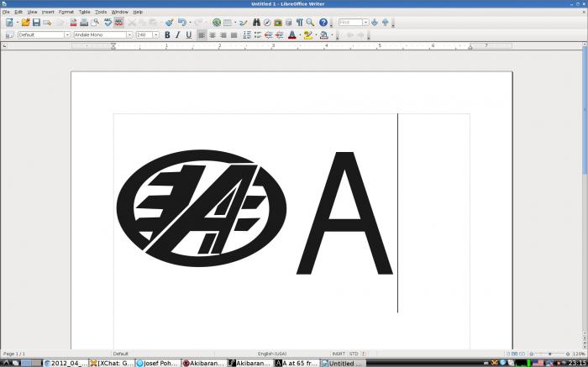Justify the text

pyautogui.click(x=234, y=35)
